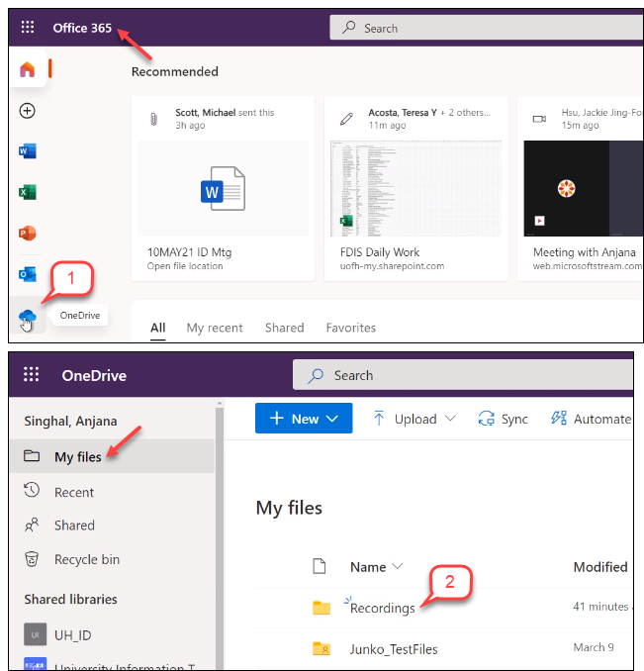Click the OneDrive search box
This screenshot has width=644, height=671.
[x=463, y=375]
